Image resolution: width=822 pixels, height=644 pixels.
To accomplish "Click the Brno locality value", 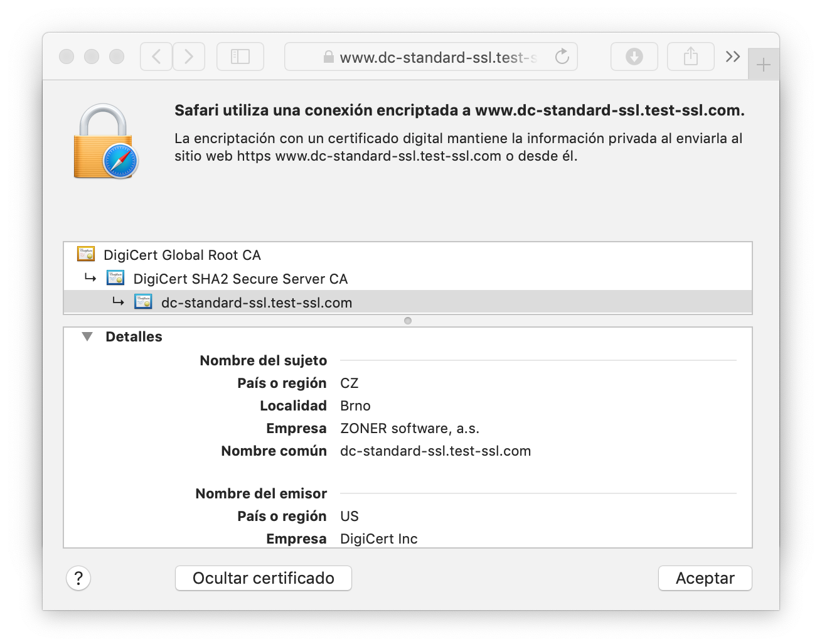I will click(355, 405).
